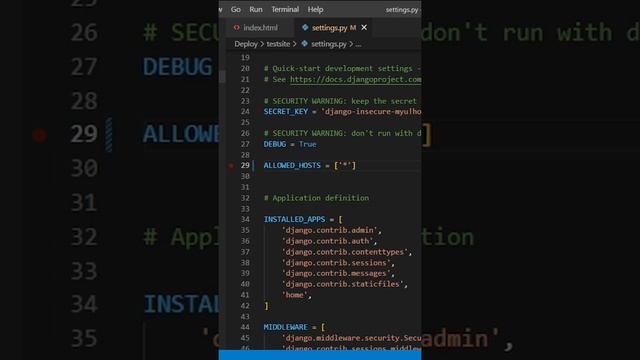Click ALLOWED_HOSTS on line 29
Screen dimensions: 640x360
click(x=292, y=166)
